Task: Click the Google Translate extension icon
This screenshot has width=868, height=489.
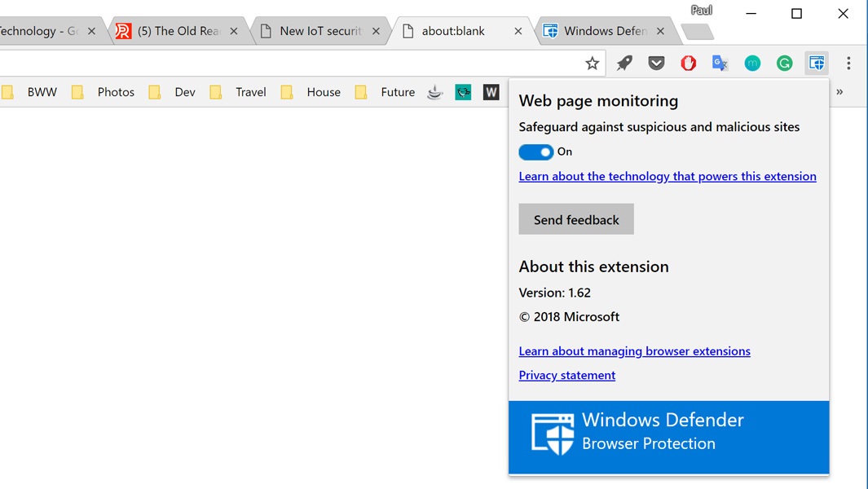Action: pyautogui.click(x=720, y=63)
